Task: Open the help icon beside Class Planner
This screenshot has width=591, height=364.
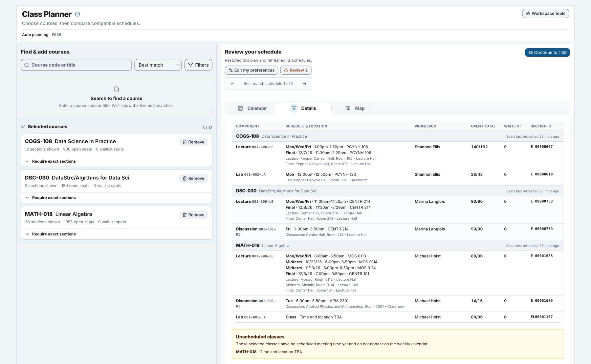Action: click(x=77, y=14)
